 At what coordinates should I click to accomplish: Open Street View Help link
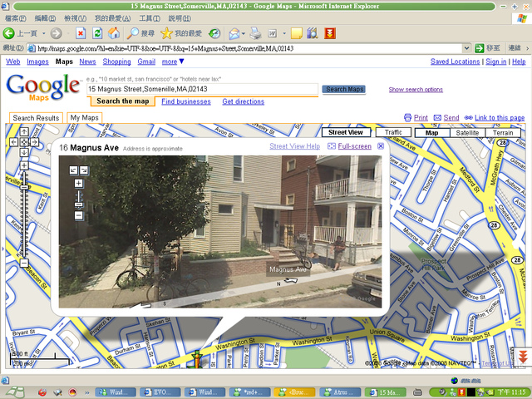tap(294, 146)
